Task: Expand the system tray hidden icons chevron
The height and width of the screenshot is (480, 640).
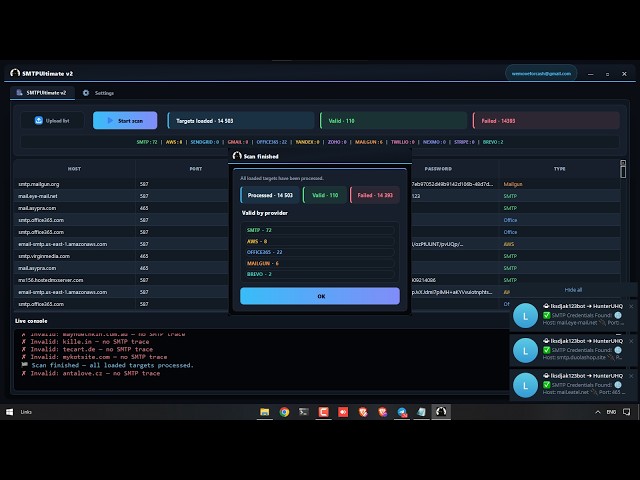Action: (x=598, y=412)
